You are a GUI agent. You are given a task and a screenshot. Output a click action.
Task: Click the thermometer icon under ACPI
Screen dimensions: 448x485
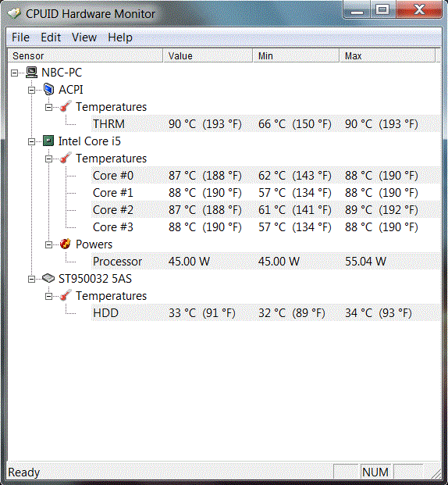point(66,106)
